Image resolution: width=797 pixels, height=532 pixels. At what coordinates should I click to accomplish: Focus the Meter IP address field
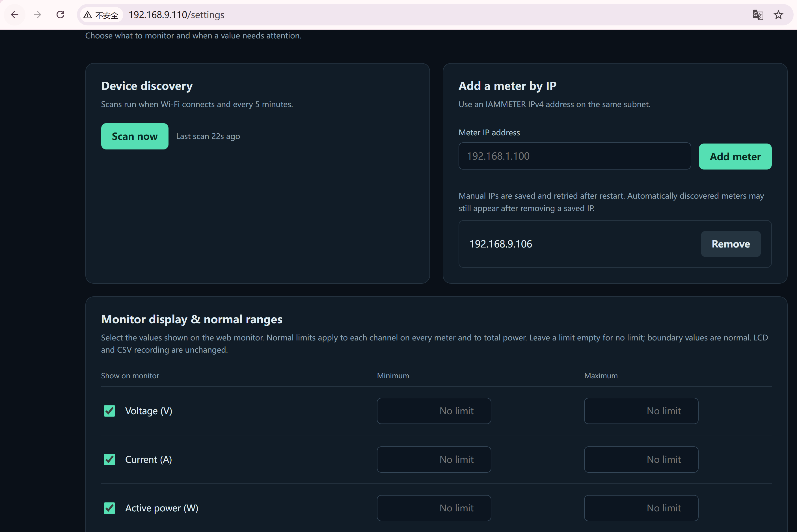tap(574, 156)
